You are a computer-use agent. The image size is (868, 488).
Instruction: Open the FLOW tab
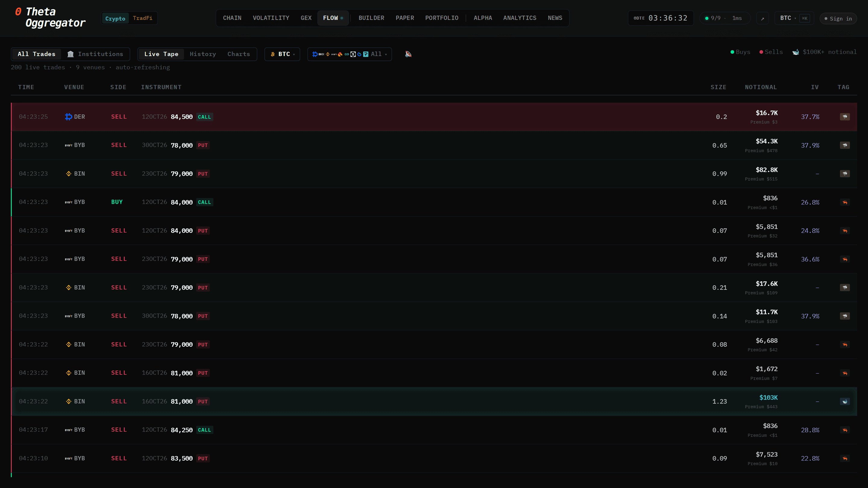(x=333, y=18)
